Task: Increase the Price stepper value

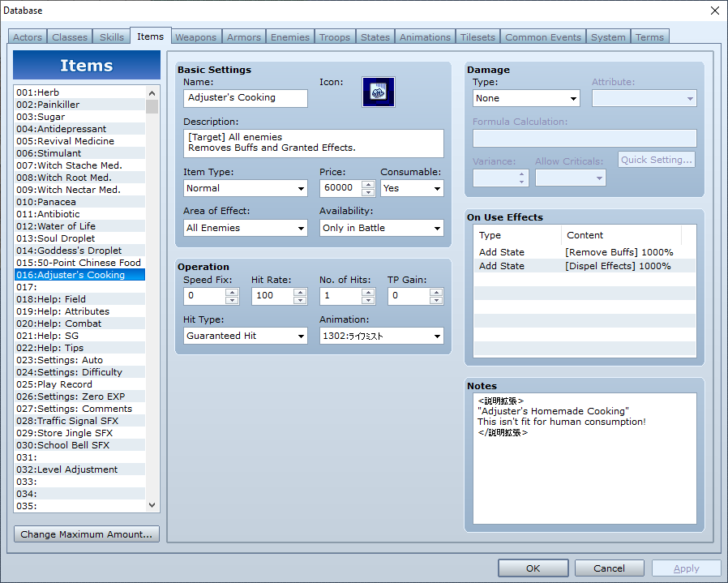Action: [368, 184]
